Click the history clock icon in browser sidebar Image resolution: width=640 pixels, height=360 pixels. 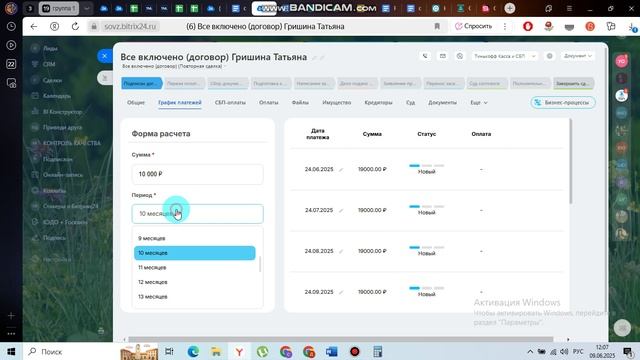(11, 27)
